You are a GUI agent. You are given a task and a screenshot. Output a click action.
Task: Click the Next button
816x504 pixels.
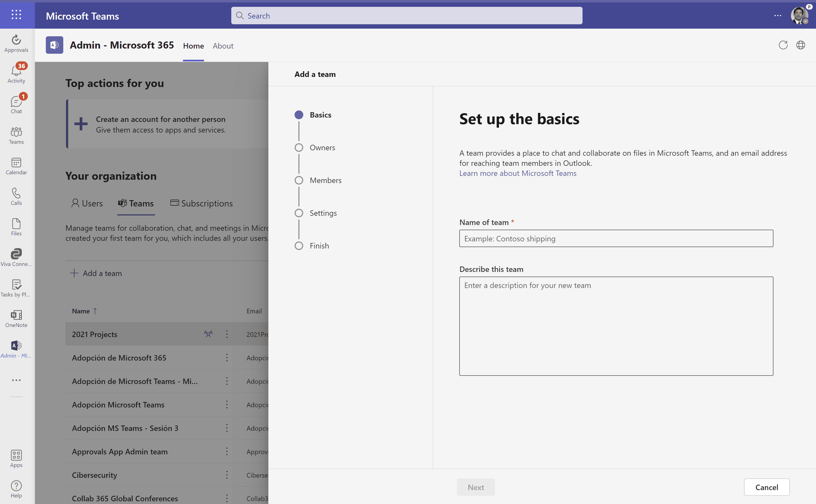[x=476, y=487]
